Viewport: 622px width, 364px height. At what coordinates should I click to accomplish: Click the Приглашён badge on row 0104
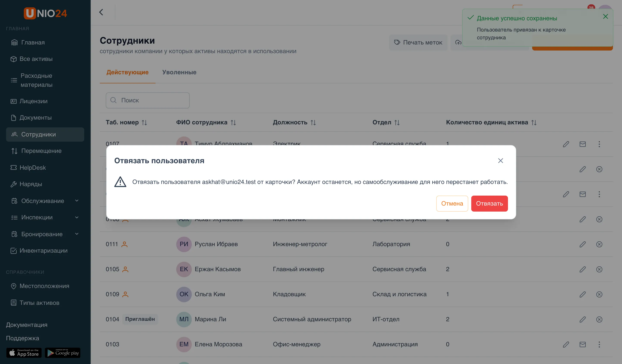(x=140, y=319)
